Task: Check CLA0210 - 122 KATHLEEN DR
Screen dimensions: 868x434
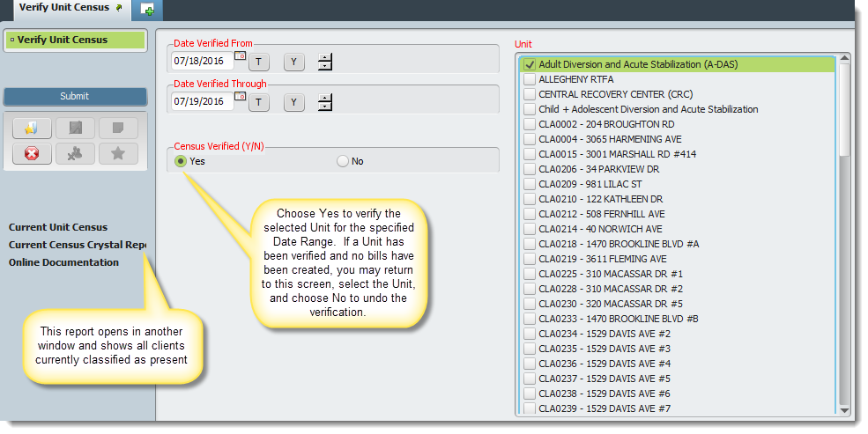Action: pos(530,198)
